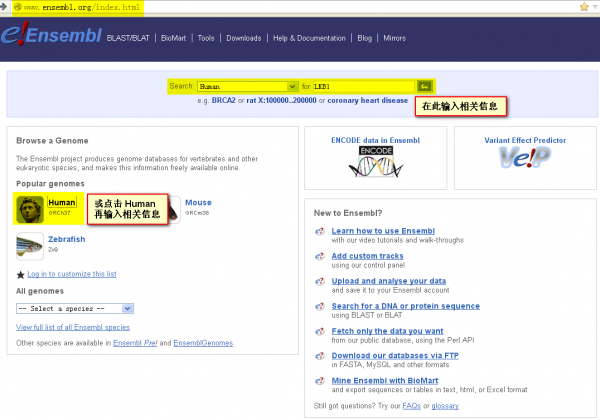Click the icon beside Mine Ensembl with BioMart
This screenshot has height=420, width=600.
pos(320,381)
